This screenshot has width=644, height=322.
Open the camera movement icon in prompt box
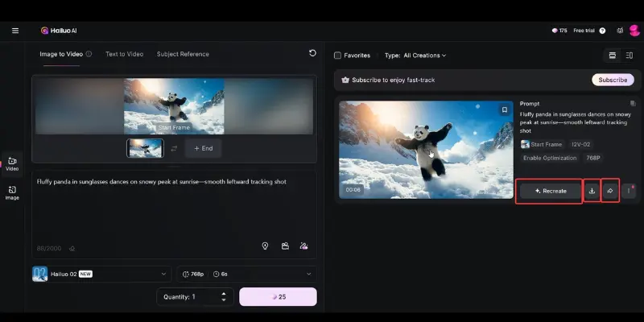tap(285, 246)
